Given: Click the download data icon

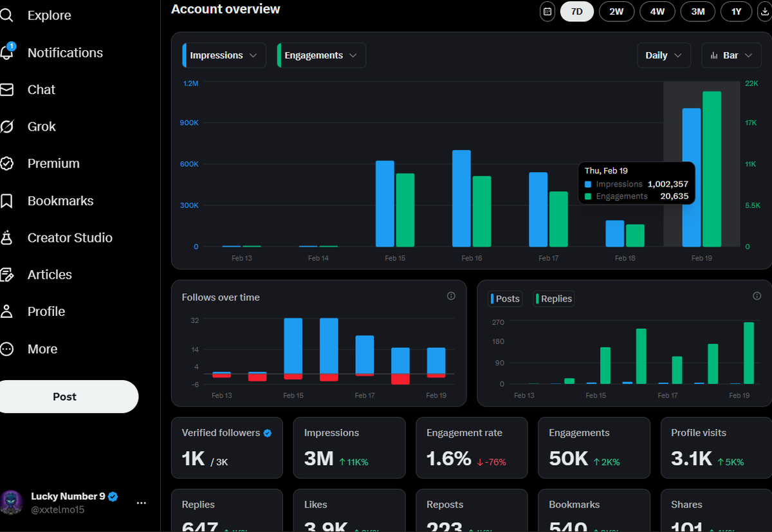Looking at the screenshot, I should pyautogui.click(x=764, y=12).
